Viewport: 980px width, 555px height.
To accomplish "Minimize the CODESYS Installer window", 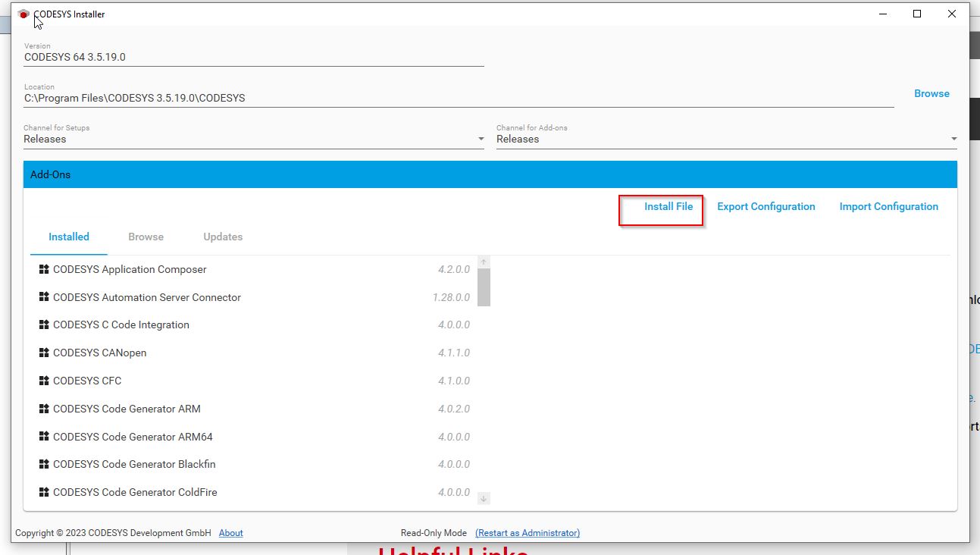I will pyautogui.click(x=882, y=14).
